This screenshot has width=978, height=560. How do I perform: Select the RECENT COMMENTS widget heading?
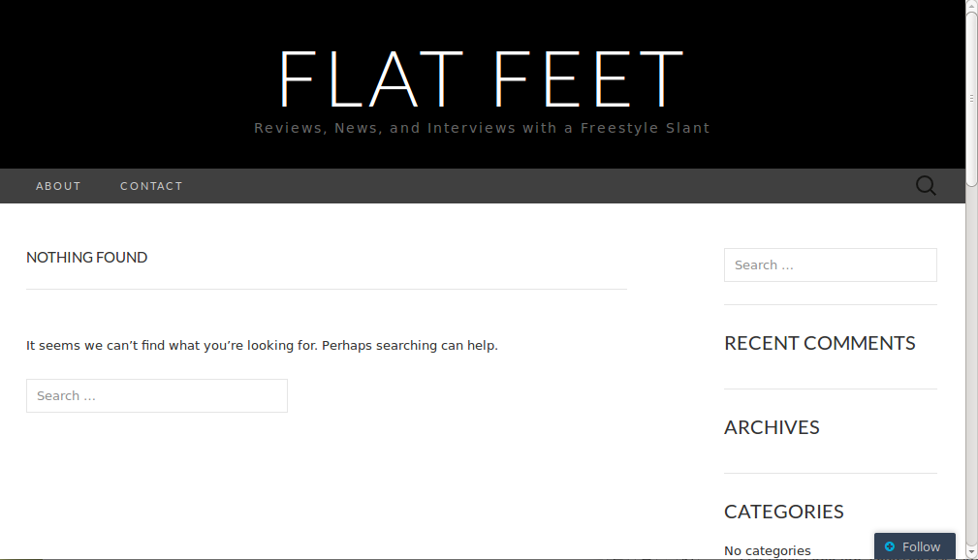(x=819, y=343)
